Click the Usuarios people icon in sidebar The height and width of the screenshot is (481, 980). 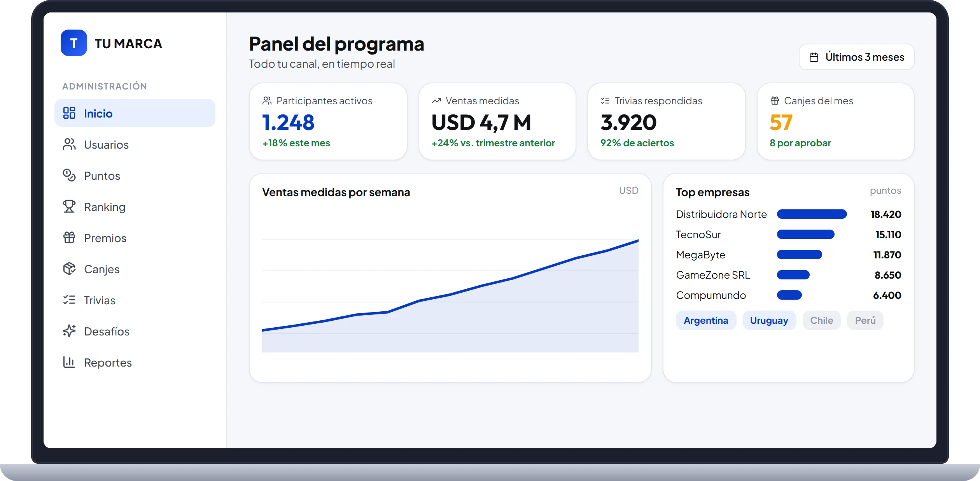(x=69, y=144)
